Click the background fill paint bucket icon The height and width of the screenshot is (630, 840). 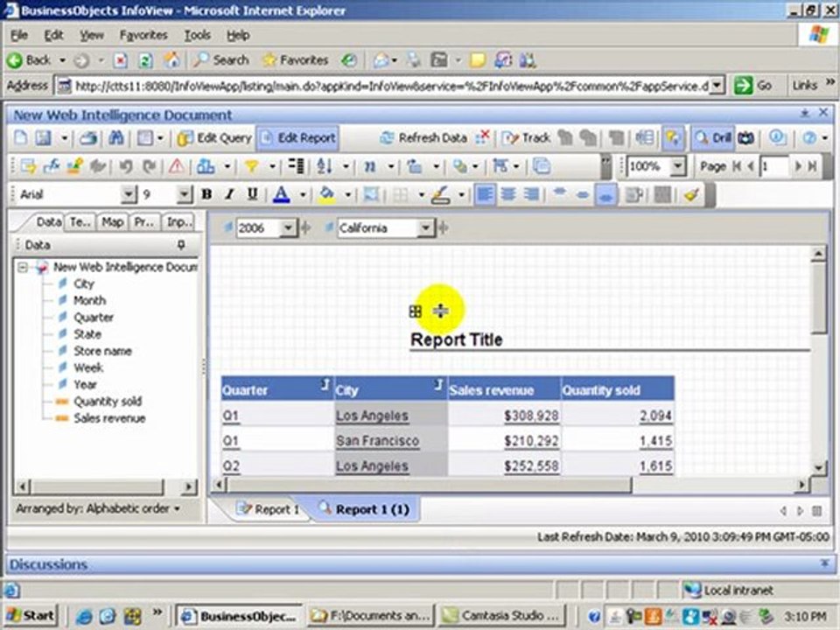tap(326, 194)
